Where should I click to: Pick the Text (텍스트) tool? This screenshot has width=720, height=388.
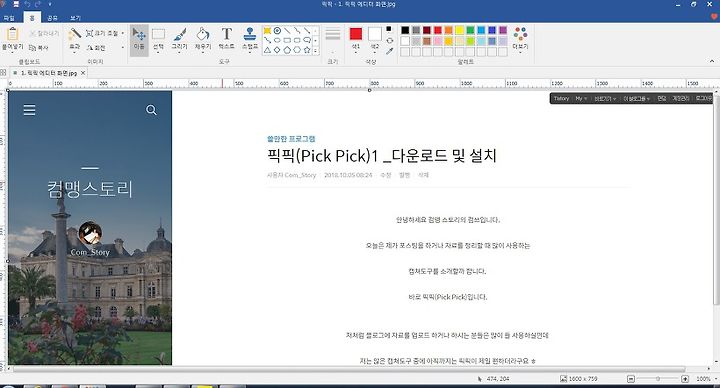pos(226,38)
